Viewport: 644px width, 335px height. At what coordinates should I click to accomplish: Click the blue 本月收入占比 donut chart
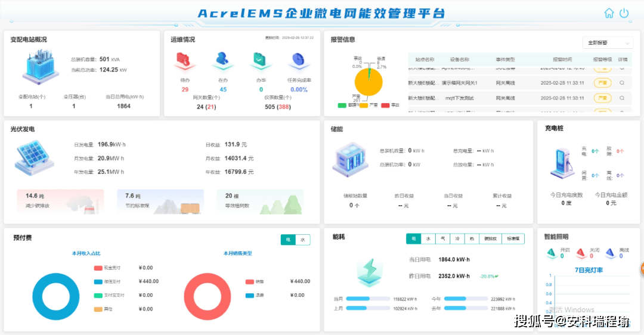click(x=56, y=296)
